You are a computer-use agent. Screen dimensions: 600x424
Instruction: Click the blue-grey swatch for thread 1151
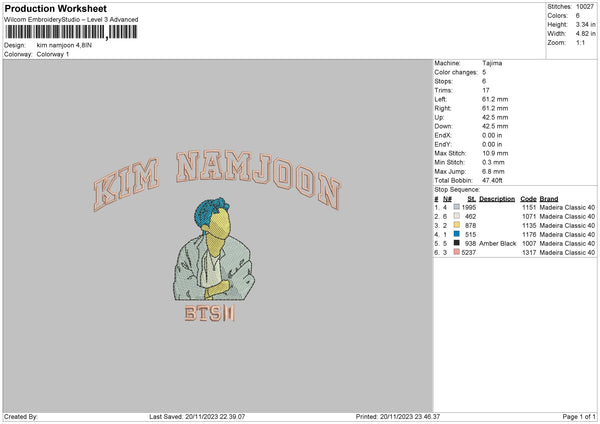457,207
